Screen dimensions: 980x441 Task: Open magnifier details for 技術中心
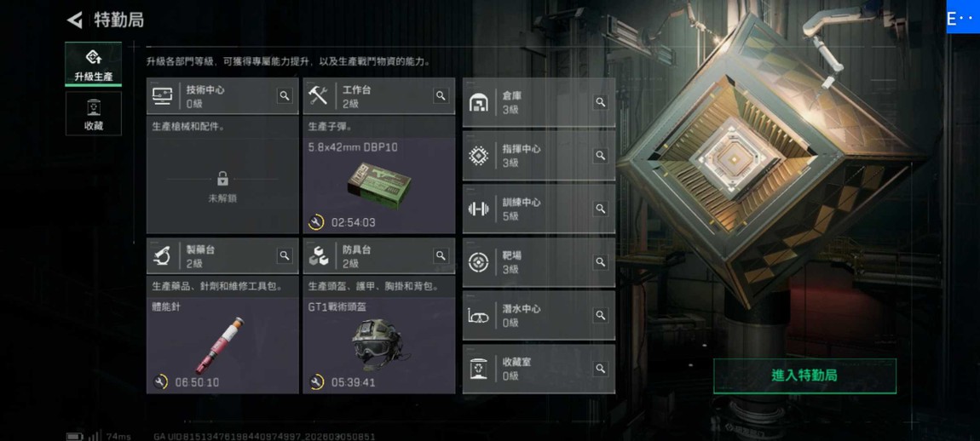coord(285,95)
